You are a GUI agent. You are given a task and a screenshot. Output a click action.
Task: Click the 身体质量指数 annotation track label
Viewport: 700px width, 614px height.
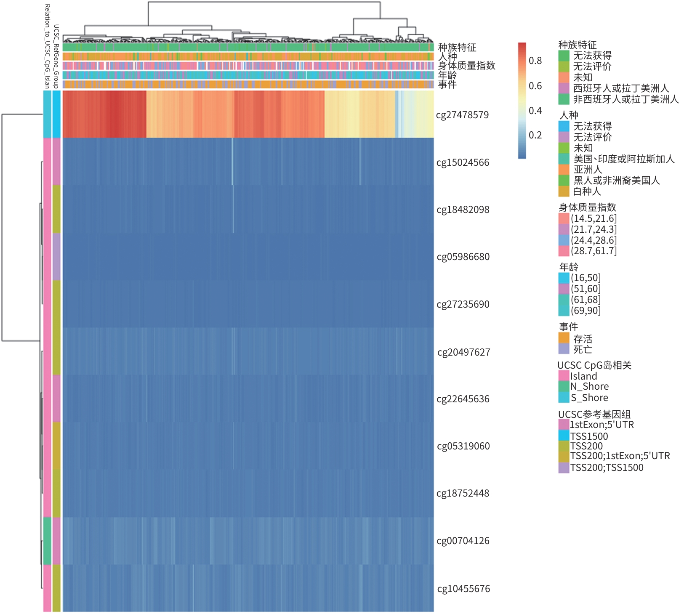466,66
